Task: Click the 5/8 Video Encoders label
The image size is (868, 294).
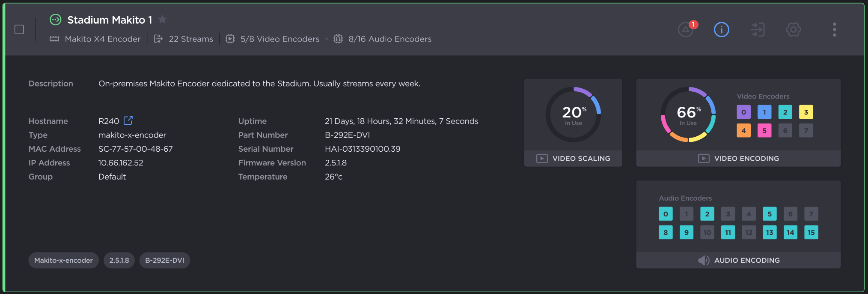Action: [279, 39]
